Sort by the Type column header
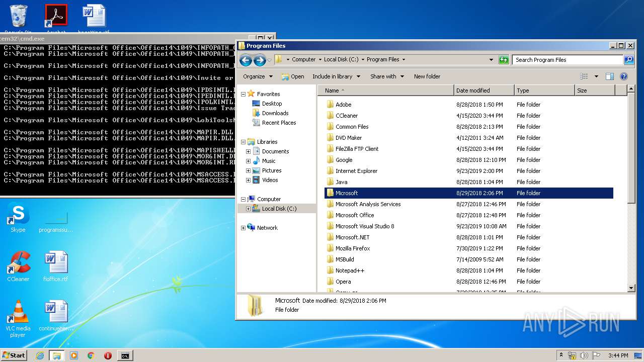This screenshot has height=362, width=644. [544, 90]
